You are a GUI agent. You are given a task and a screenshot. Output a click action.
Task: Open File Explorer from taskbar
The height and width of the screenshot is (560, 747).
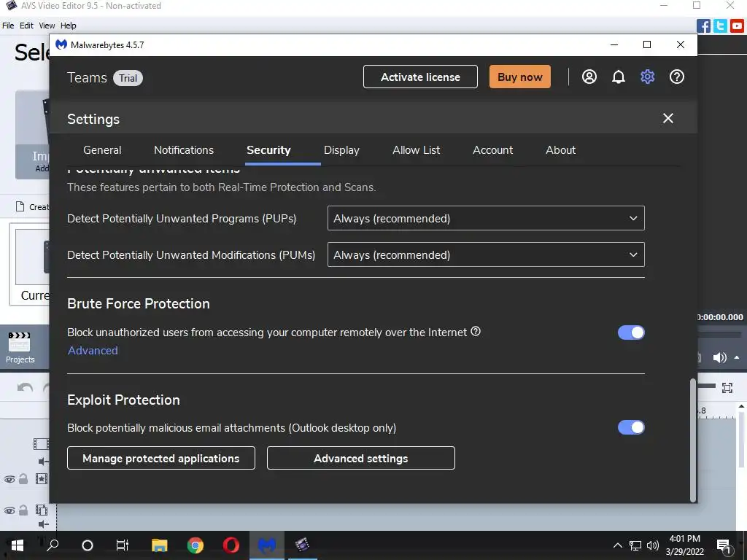(159, 545)
